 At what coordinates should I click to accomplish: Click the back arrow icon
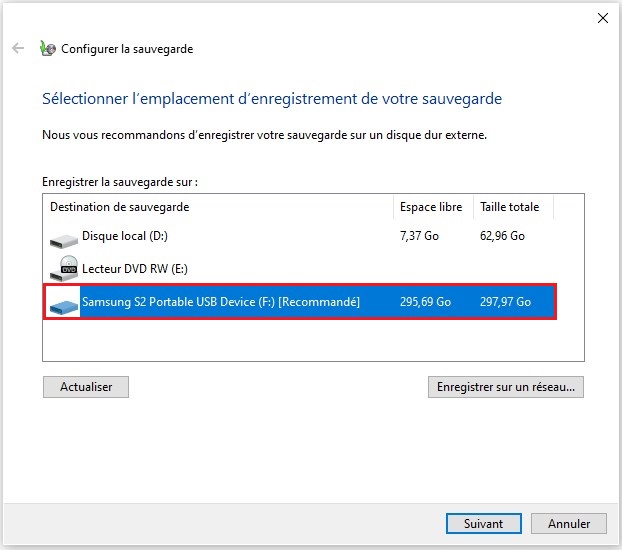18,48
